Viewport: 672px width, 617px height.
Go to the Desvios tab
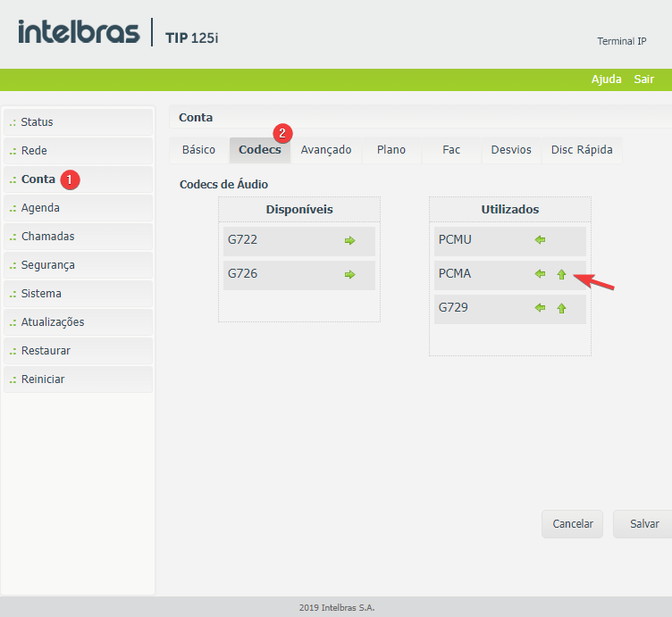point(511,150)
